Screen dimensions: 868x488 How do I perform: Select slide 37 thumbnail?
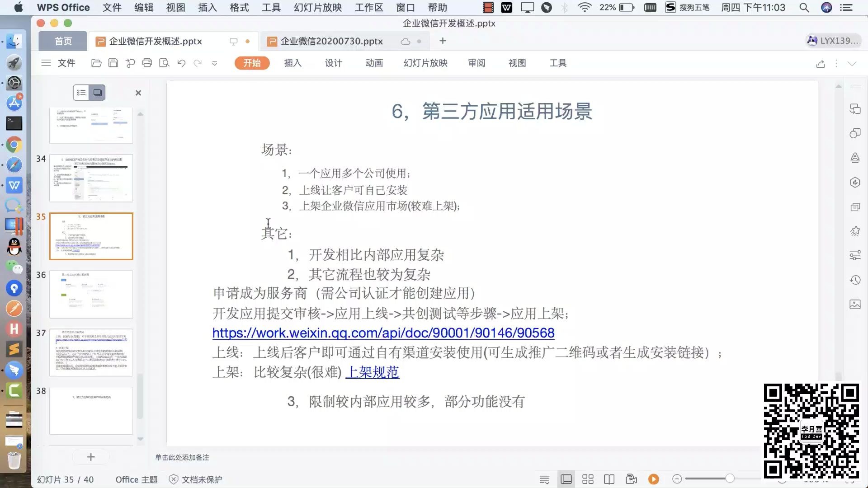pos(91,352)
